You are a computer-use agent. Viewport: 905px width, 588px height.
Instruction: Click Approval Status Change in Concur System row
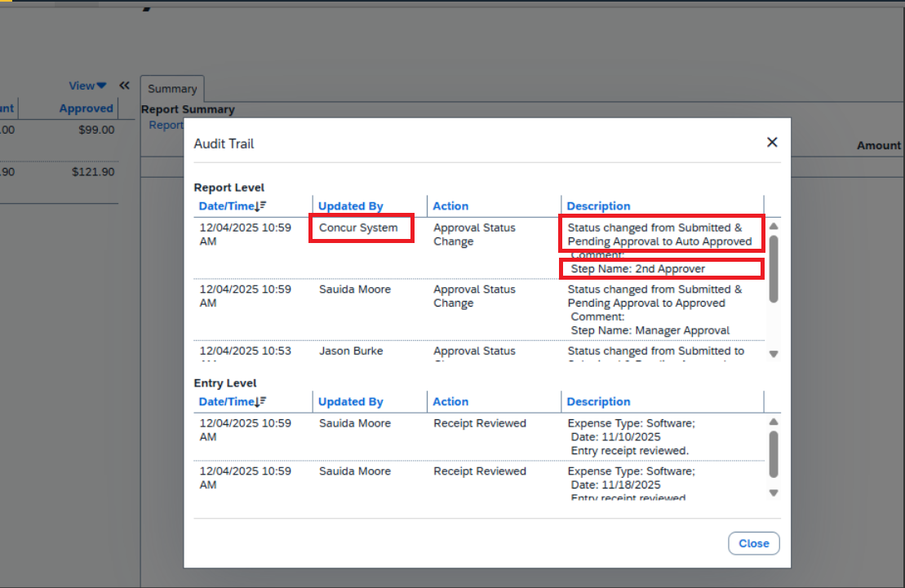474,234
